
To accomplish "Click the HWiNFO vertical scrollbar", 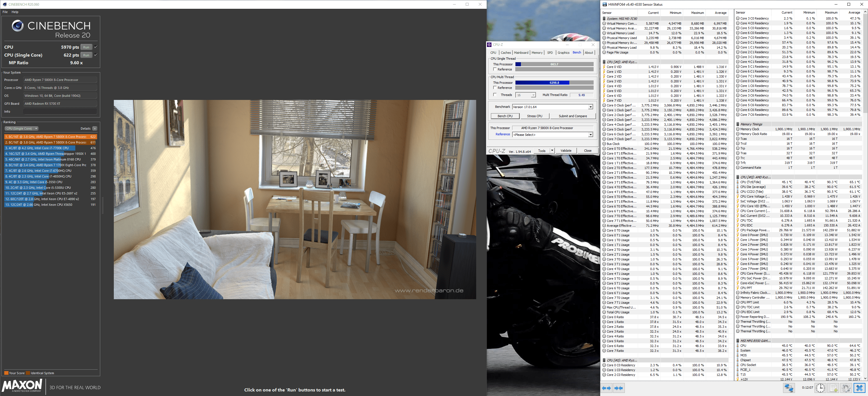I will pyautogui.click(x=865, y=196).
